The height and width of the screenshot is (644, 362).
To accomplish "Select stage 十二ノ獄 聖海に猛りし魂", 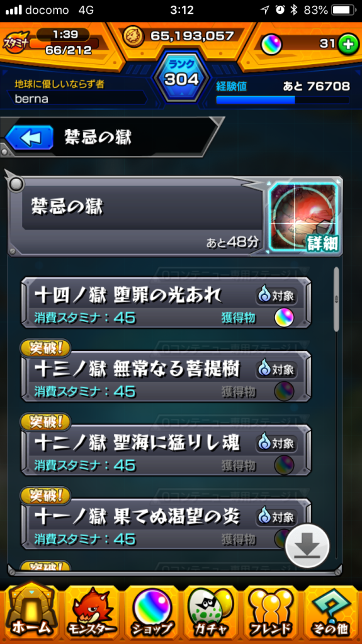I will [x=166, y=450].
